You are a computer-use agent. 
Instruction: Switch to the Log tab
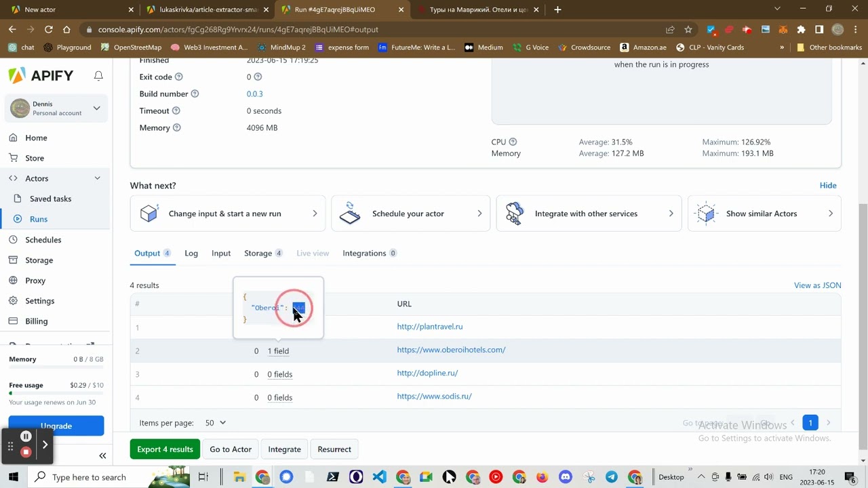(191, 253)
